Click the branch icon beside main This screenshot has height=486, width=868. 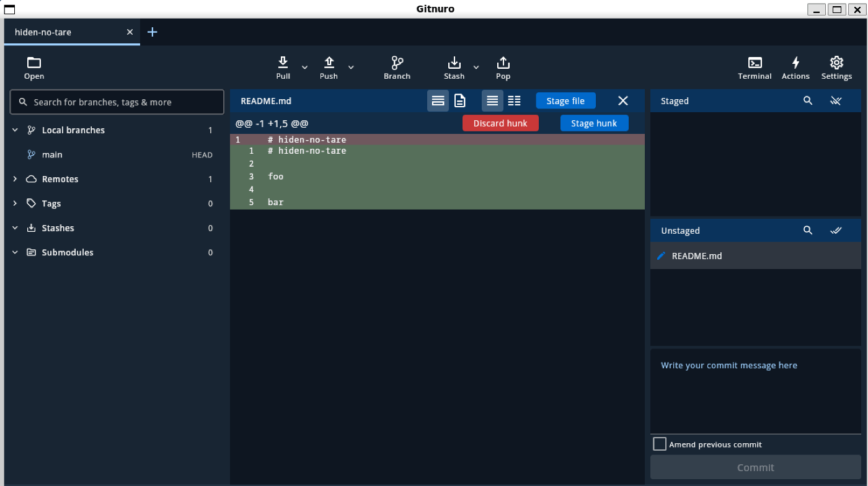[x=31, y=155]
